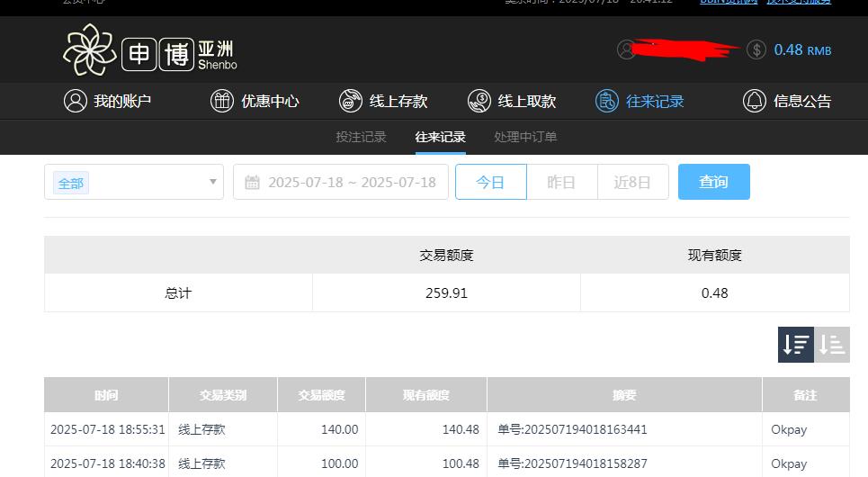Click timestamp 2025-07-18 18:40:38
This screenshot has width=868, height=477.
pos(107,463)
